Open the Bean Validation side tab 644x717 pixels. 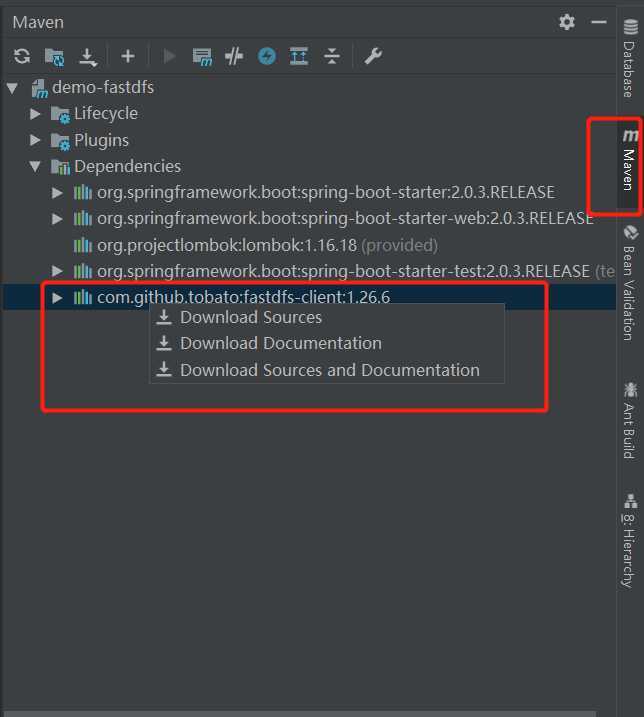pos(630,284)
